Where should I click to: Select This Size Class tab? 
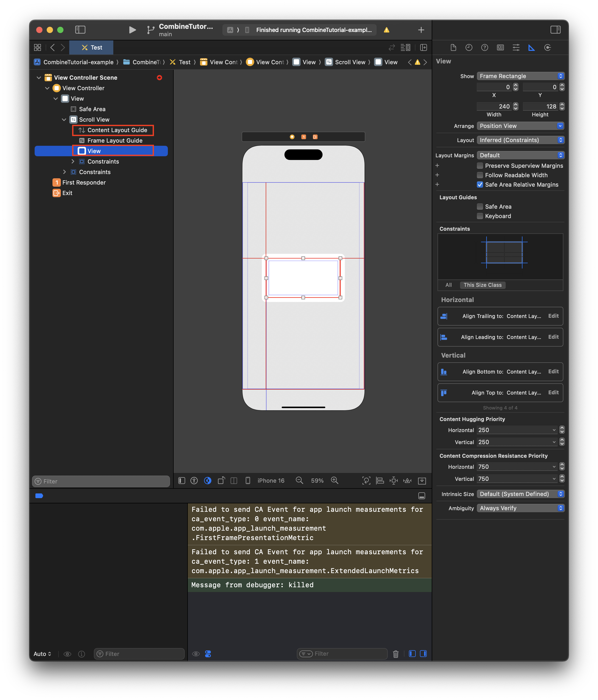tap(482, 285)
